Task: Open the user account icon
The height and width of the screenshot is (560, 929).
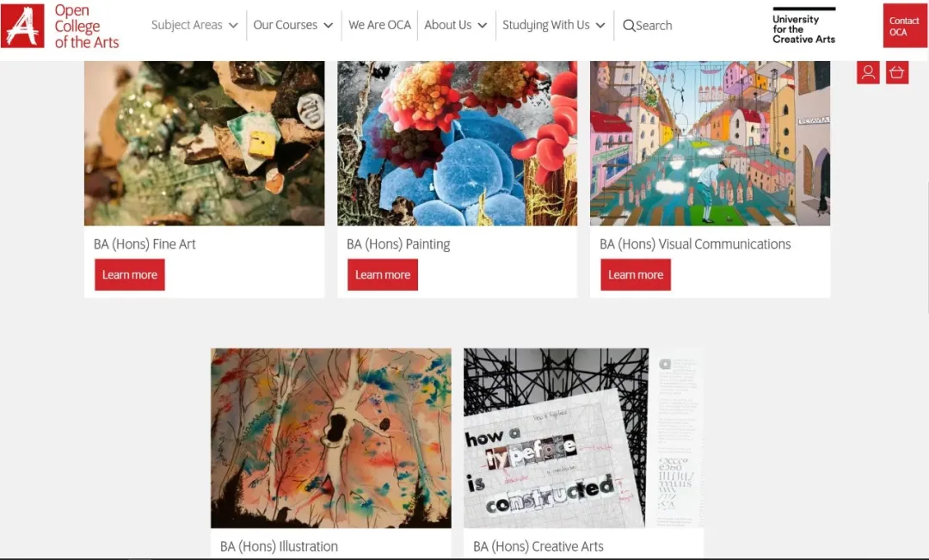Action: [x=868, y=72]
